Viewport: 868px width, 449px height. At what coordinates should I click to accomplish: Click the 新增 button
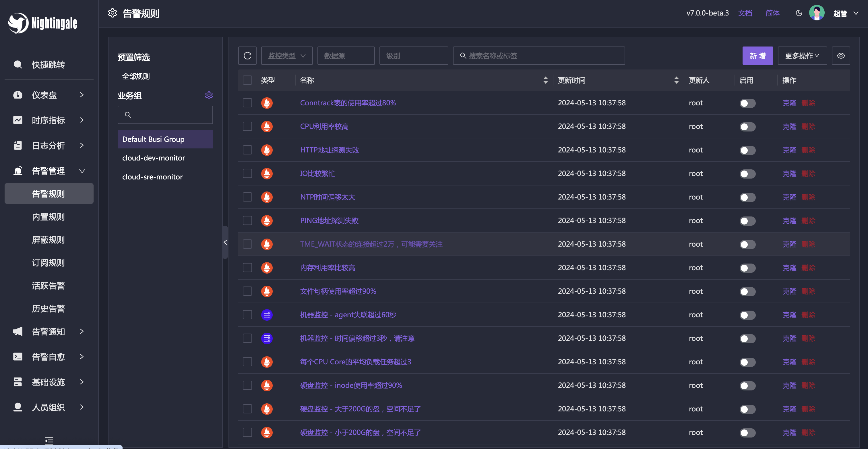click(757, 56)
